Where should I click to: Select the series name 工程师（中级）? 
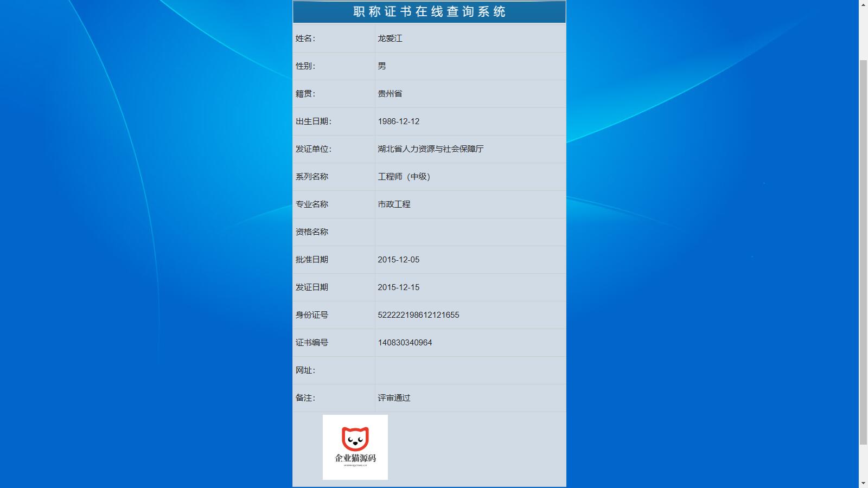(404, 176)
